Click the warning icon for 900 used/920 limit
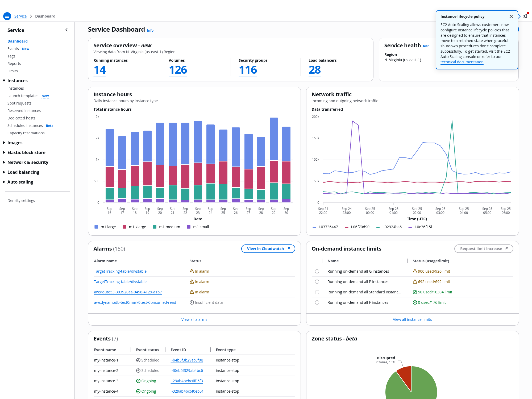The image size is (532, 399). tap(415, 271)
